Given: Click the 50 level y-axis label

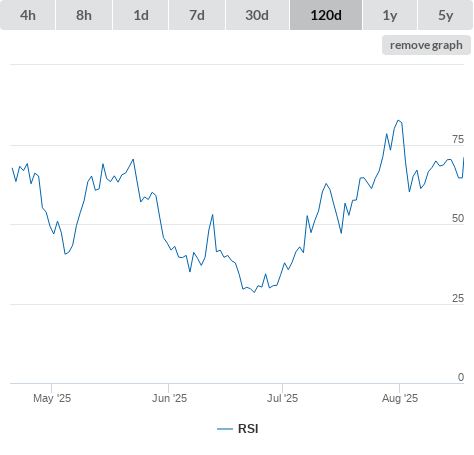Looking at the screenshot, I should [x=458, y=218].
